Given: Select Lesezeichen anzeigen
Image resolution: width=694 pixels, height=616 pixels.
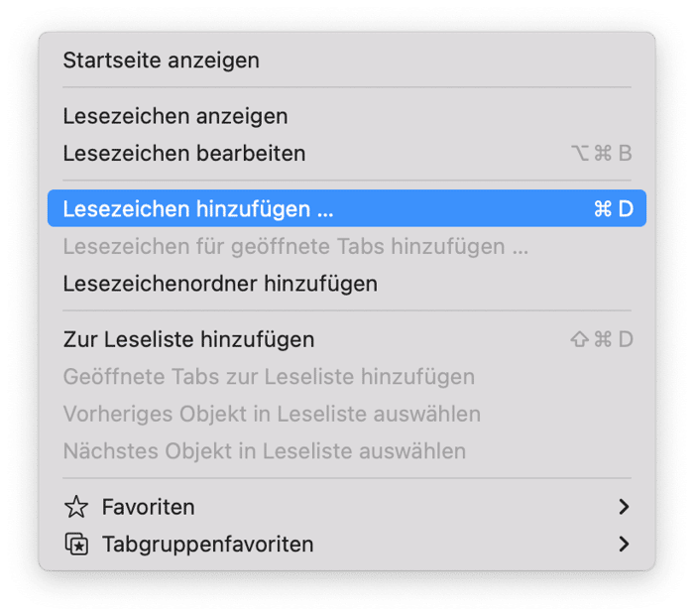Looking at the screenshot, I should click(347, 116).
